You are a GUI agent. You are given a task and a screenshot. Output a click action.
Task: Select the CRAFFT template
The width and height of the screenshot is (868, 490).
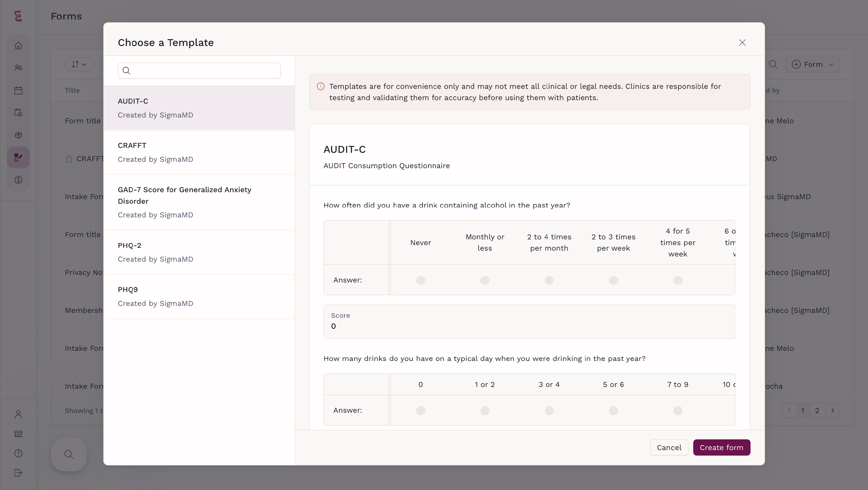click(199, 152)
